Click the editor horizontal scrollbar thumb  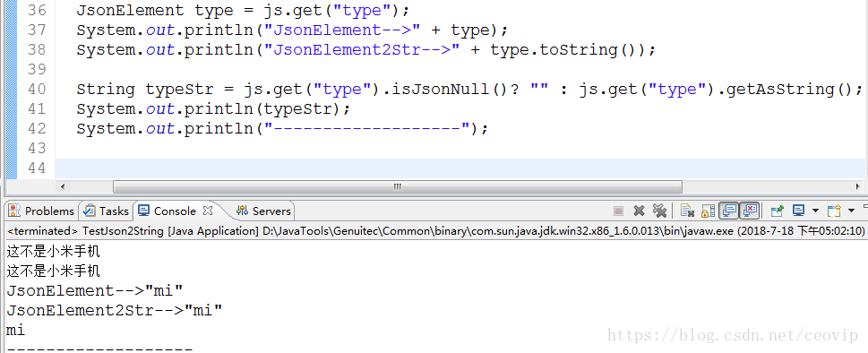[398, 186]
